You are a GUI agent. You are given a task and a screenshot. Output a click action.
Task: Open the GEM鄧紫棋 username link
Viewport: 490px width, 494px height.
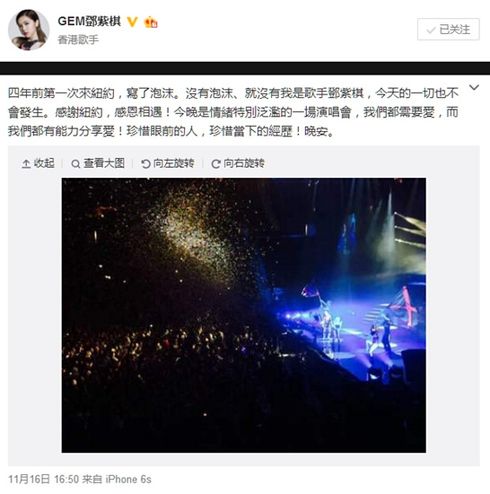[89, 21]
